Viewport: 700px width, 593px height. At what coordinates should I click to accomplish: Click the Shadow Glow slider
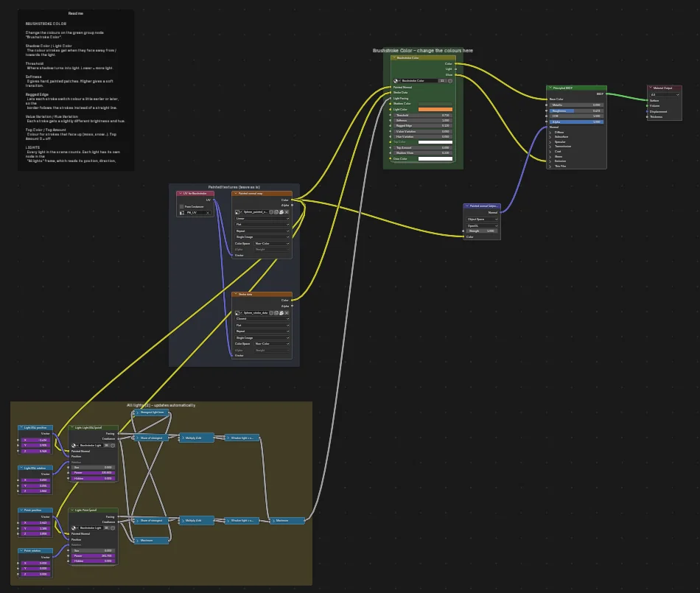[x=422, y=153]
